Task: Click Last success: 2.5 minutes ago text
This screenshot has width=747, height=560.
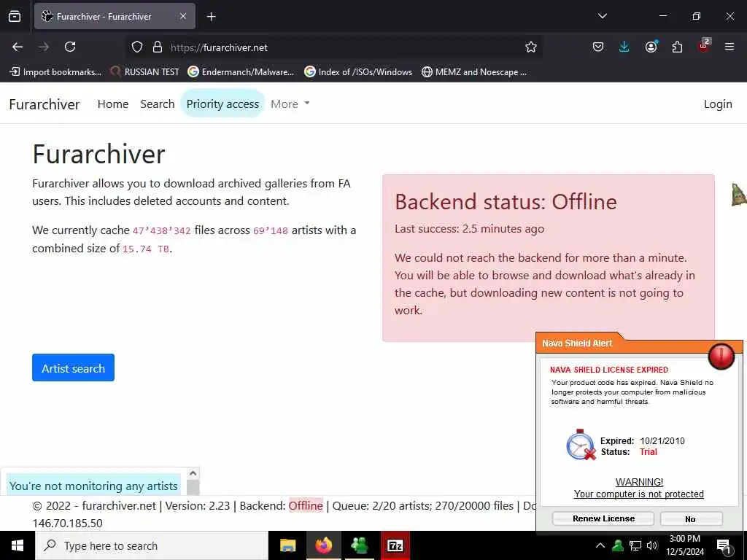Action: tap(469, 228)
